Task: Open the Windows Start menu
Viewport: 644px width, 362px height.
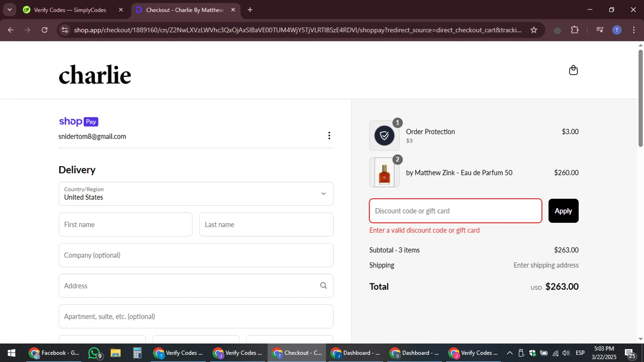Action: point(11,353)
